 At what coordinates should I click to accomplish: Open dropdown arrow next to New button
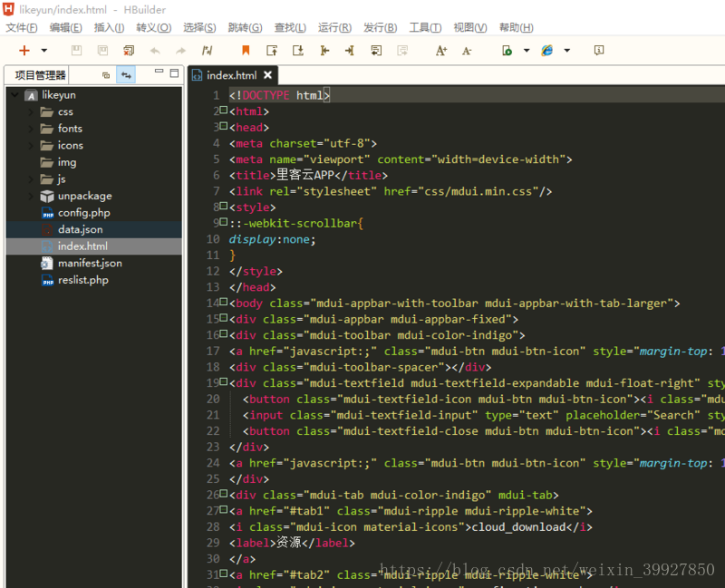[43, 51]
